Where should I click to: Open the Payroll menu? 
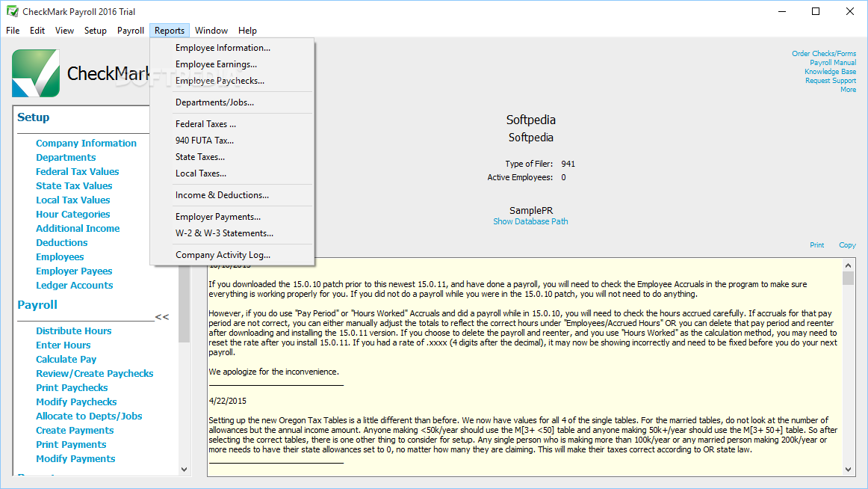click(x=131, y=31)
